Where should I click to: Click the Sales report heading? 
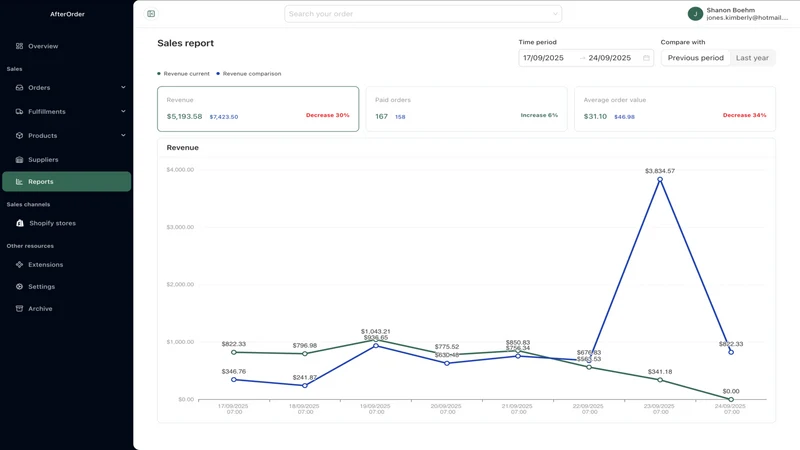[185, 43]
